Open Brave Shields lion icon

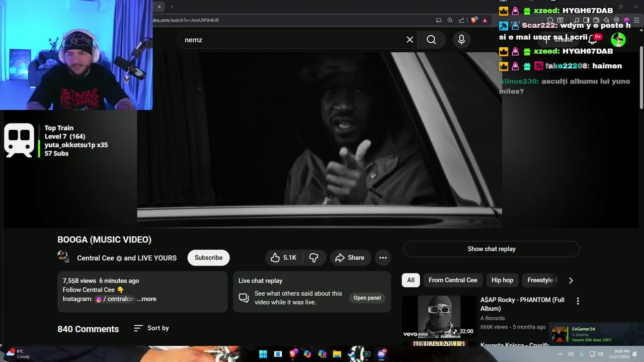click(x=474, y=20)
